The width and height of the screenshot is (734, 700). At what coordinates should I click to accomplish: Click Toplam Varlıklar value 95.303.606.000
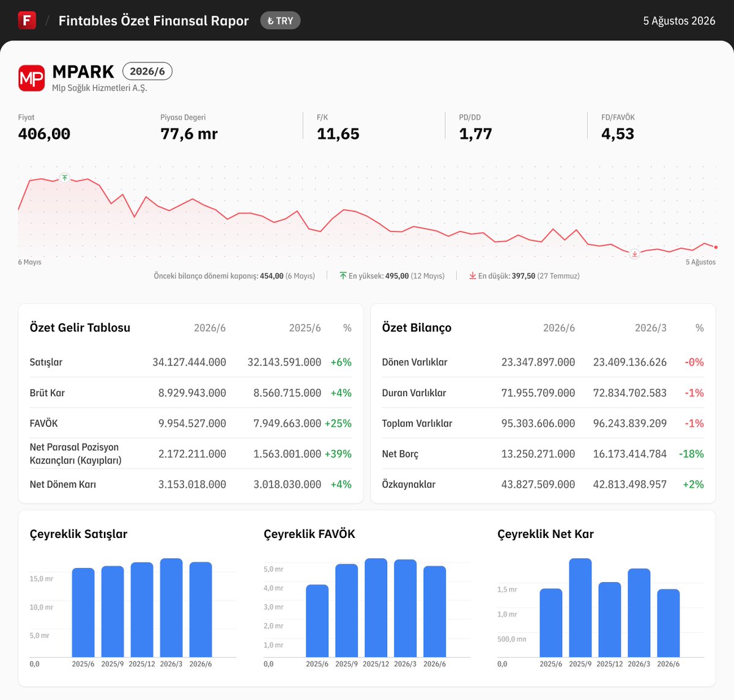pos(538,423)
